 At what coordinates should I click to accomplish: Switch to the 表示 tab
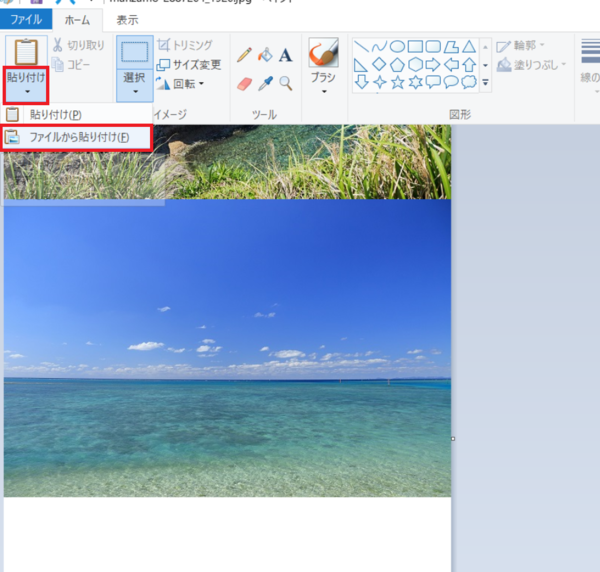127,20
